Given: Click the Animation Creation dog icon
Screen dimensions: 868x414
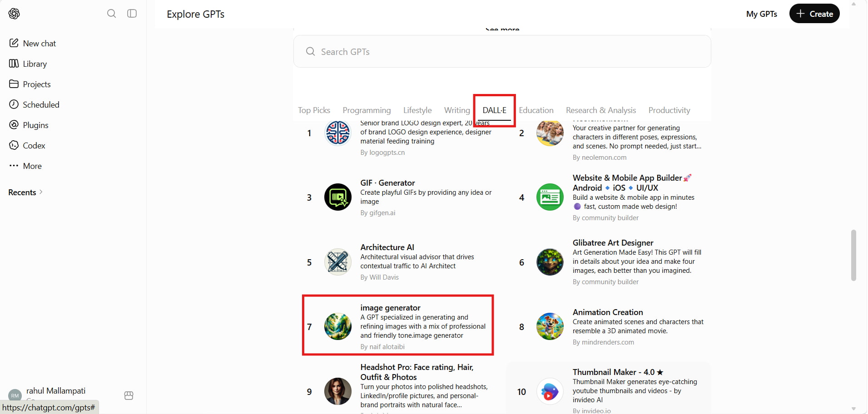Looking at the screenshot, I should pyautogui.click(x=550, y=326).
